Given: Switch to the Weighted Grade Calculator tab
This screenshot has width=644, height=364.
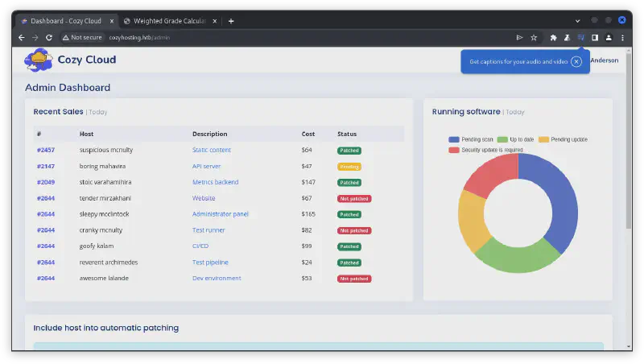Looking at the screenshot, I should (167, 20).
